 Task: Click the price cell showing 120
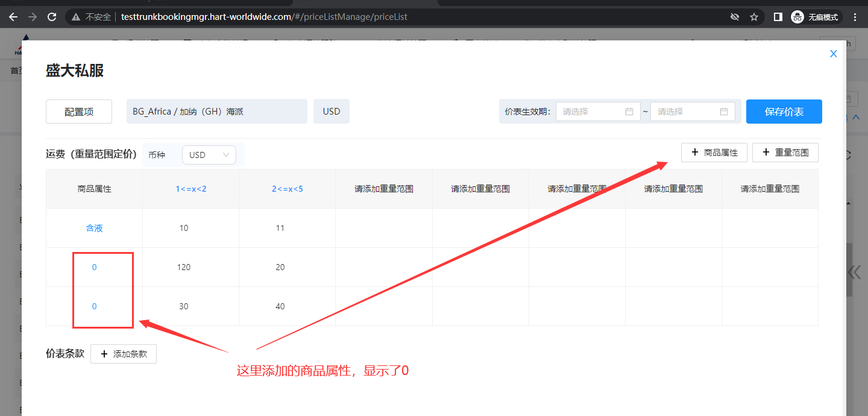click(184, 267)
